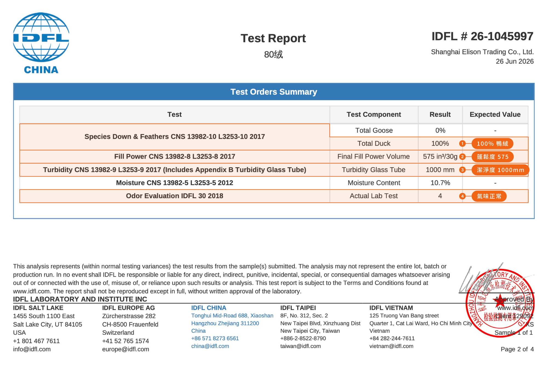Select the Odor Evaluation IDFL 30 2018 row
Screen dimensions: 548x392
[x=274, y=196]
